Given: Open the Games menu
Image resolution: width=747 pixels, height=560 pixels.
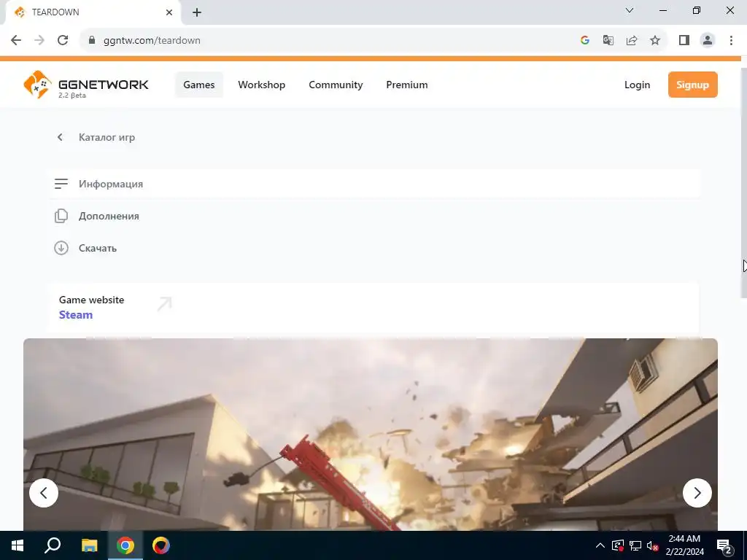Looking at the screenshot, I should point(198,85).
